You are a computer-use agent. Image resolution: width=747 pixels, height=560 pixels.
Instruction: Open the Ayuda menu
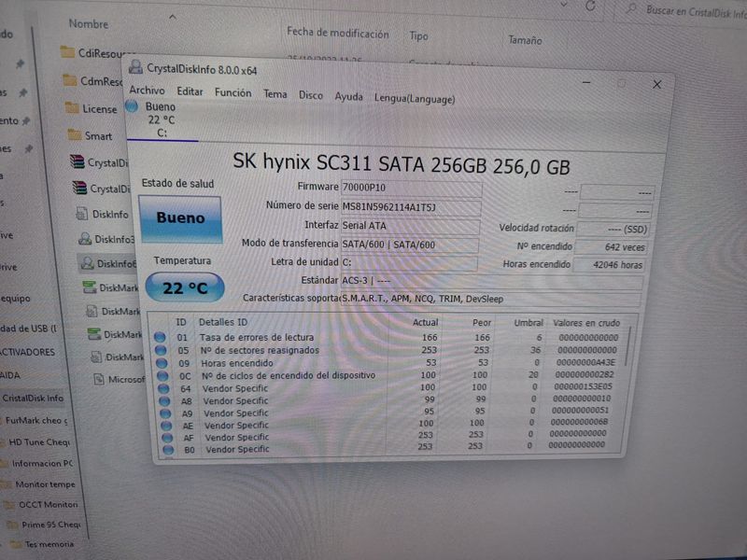pyautogui.click(x=348, y=97)
